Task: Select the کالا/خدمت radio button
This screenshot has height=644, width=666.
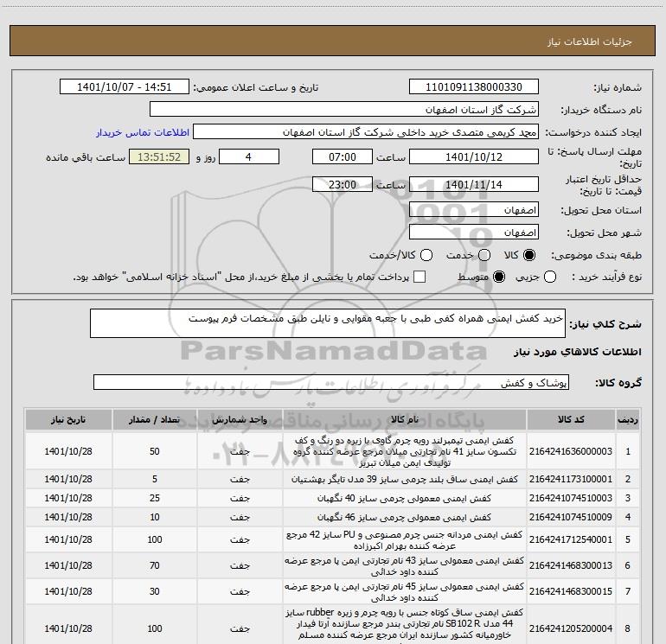Action: [426, 255]
